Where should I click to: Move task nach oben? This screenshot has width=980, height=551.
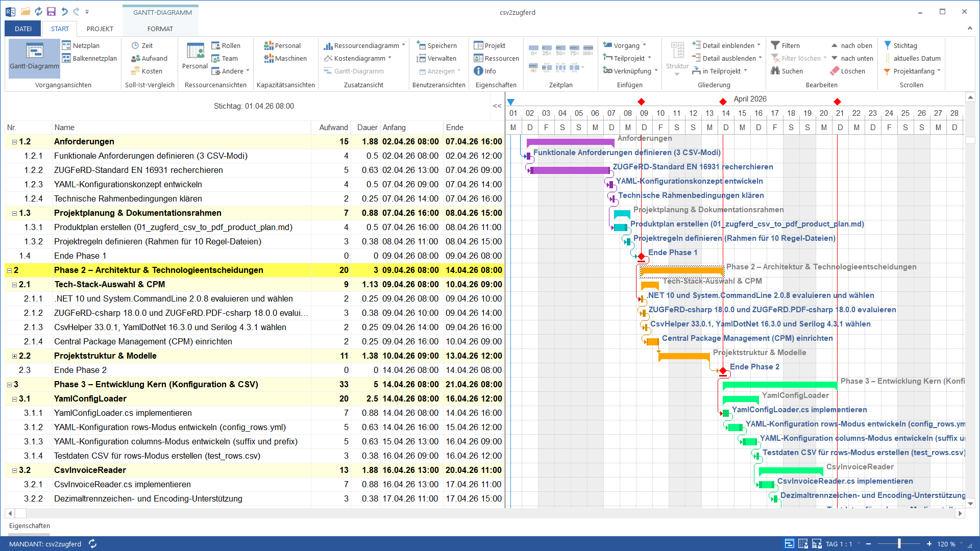pos(851,45)
